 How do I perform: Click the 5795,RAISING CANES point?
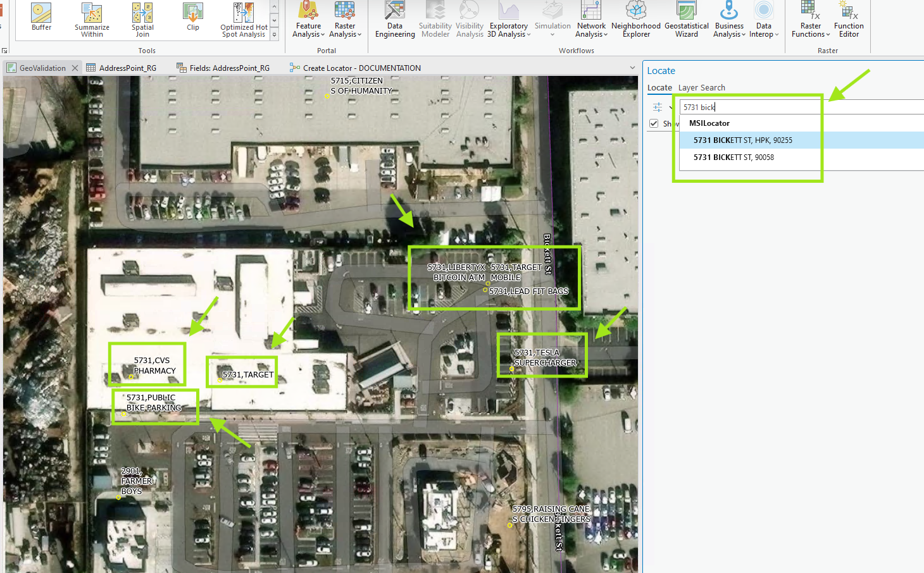[510, 526]
